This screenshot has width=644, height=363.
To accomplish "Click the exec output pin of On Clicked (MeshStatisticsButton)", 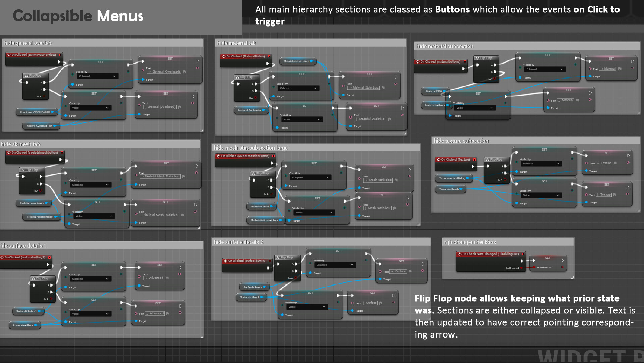I will (x=272, y=163).
